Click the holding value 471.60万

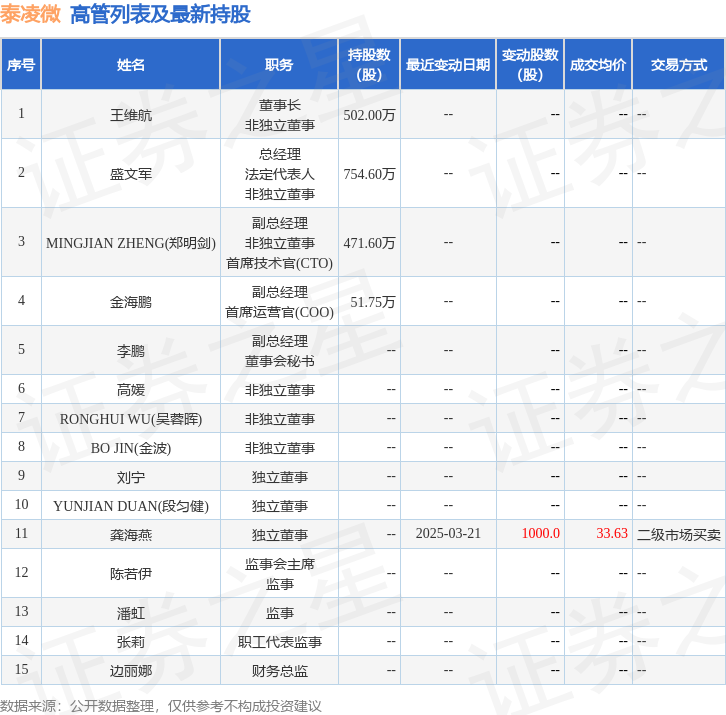point(369,243)
